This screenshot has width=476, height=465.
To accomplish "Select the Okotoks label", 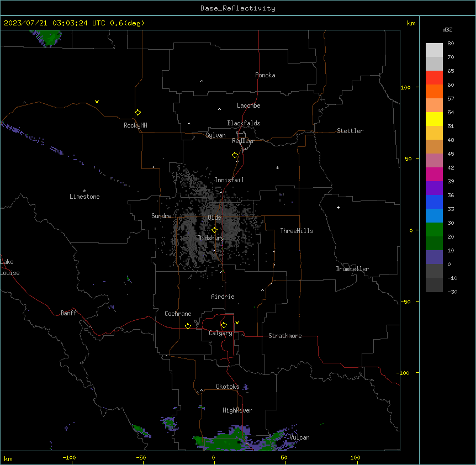I will tap(228, 387).
